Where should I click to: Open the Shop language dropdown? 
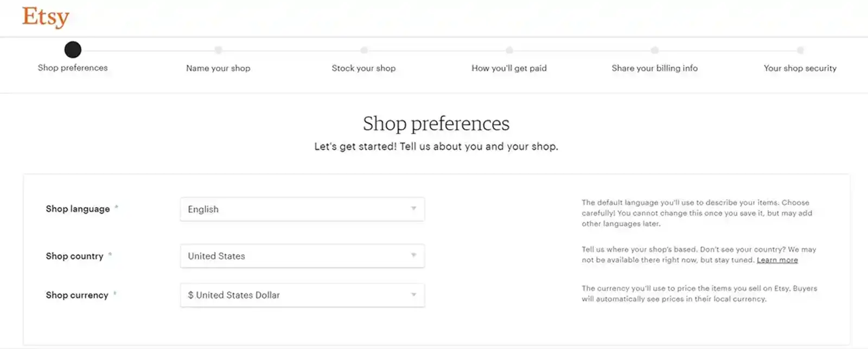click(302, 209)
